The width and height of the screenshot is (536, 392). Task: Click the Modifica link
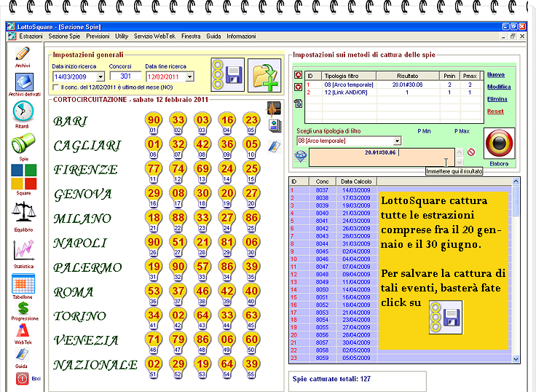click(499, 87)
